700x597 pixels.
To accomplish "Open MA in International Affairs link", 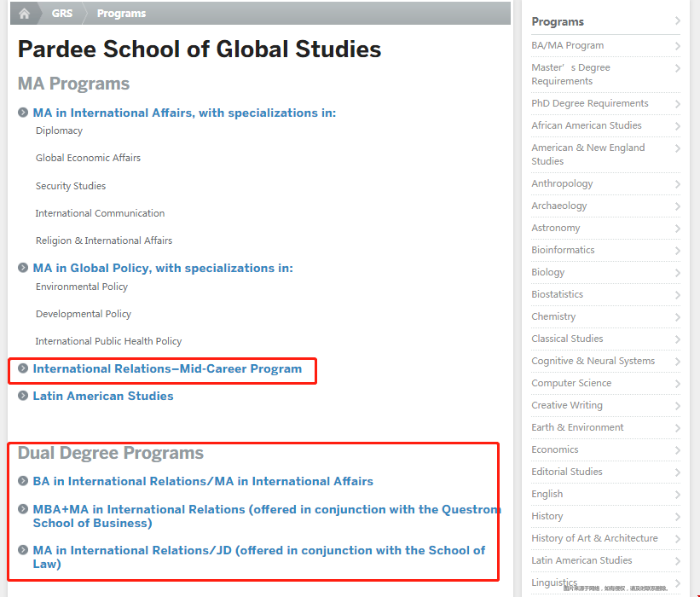I will click(184, 113).
